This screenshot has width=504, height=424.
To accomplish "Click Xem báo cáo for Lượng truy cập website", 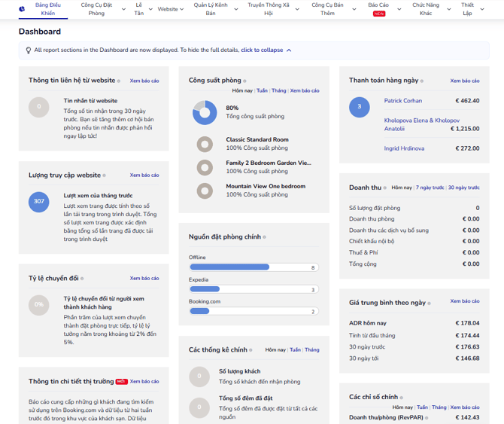I will click(144, 175).
